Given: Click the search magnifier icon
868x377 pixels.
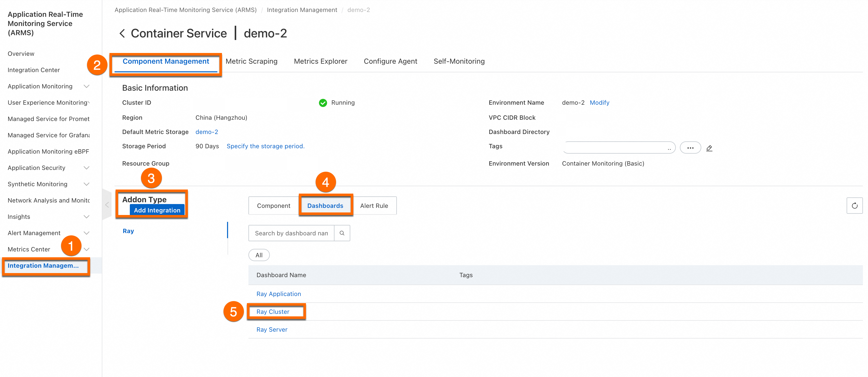Looking at the screenshot, I should click(x=342, y=233).
